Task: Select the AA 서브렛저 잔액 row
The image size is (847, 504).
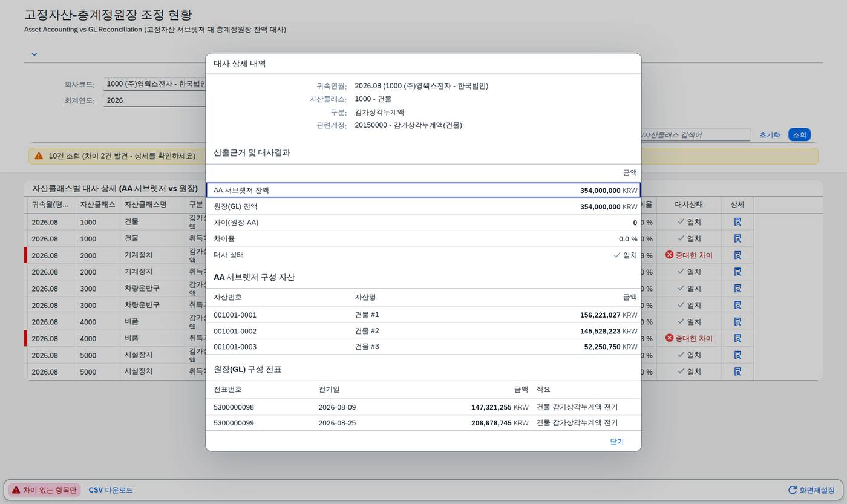Action: [x=423, y=190]
